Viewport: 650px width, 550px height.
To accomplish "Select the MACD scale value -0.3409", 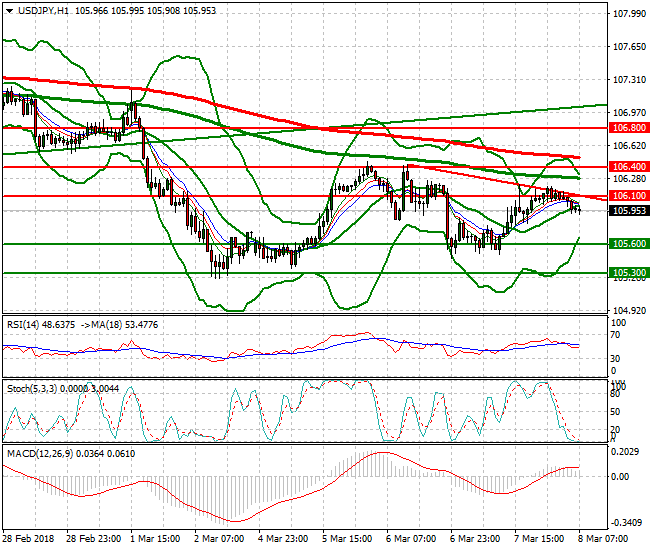I will [626, 523].
